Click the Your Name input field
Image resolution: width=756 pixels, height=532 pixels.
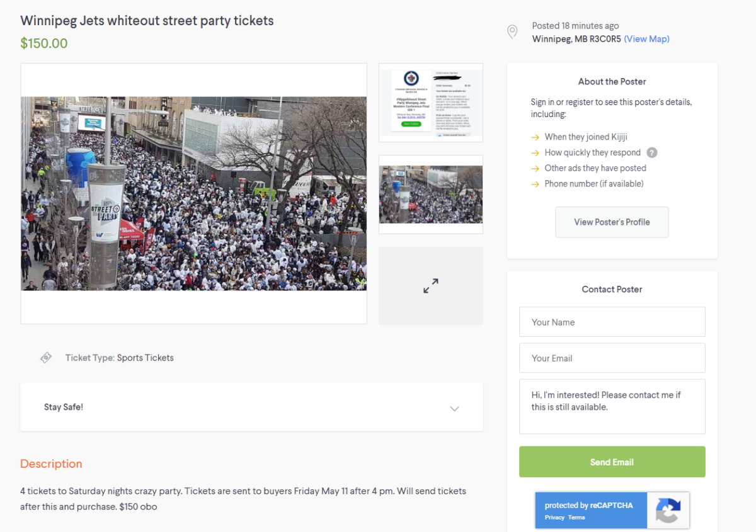(612, 322)
